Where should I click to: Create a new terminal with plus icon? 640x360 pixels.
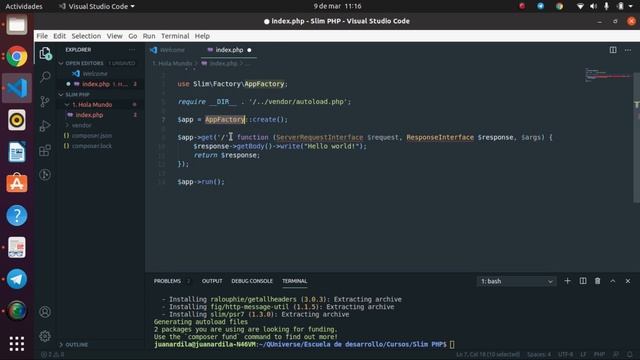(x=567, y=281)
